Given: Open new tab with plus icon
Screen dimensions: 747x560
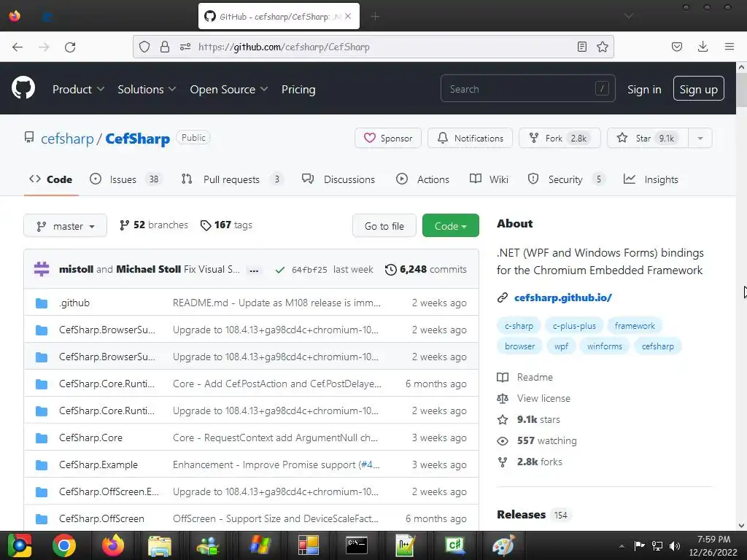Looking at the screenshot, I should pyautogui.click(x=375, y=17).
